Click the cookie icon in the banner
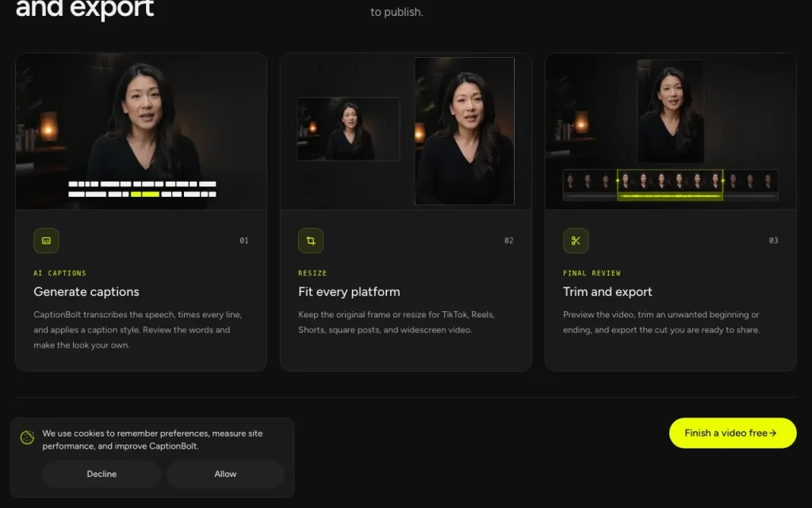This screenshot has width=812, height=508. pos(28,437)
